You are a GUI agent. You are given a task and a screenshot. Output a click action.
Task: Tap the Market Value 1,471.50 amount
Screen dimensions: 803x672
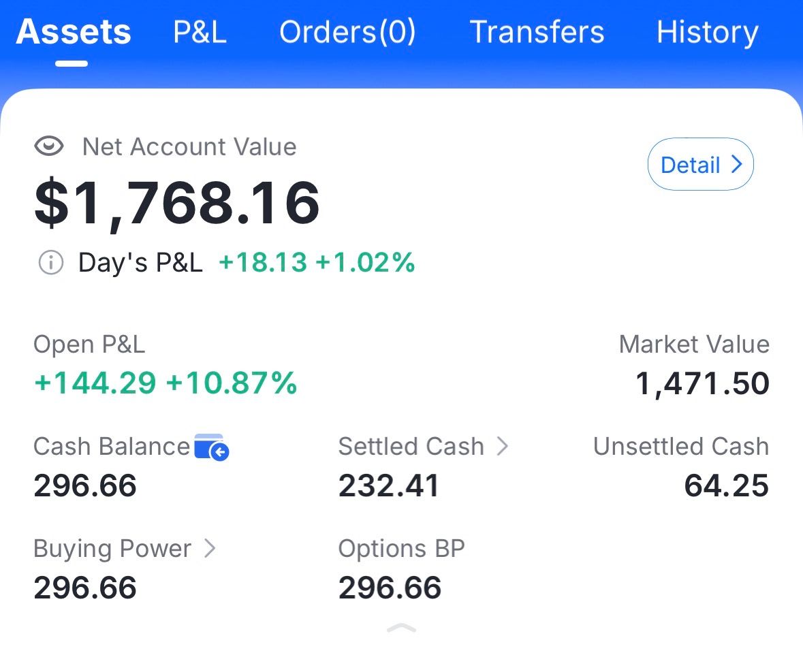click(x=702, y=384)
